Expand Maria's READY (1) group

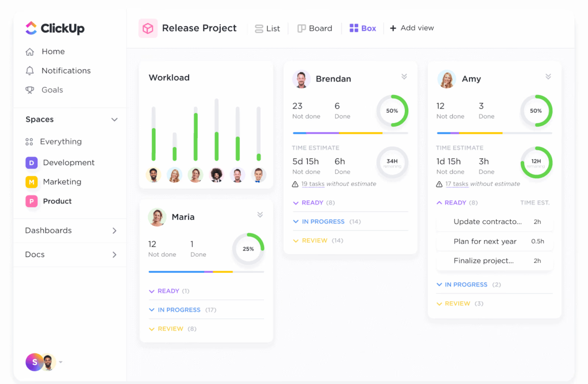169,291
